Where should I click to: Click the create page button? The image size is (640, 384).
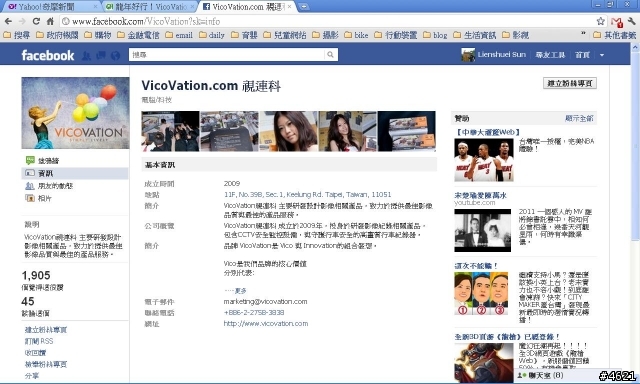(x=570, y=83)
